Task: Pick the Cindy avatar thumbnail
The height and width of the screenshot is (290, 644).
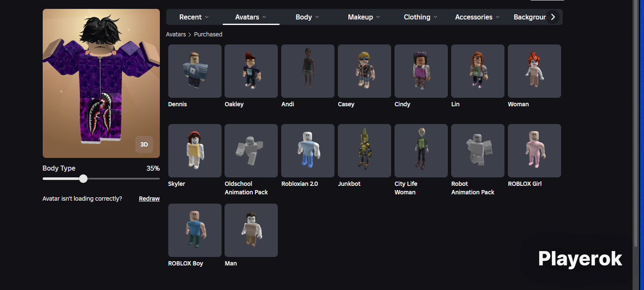Action: (421, 71)
